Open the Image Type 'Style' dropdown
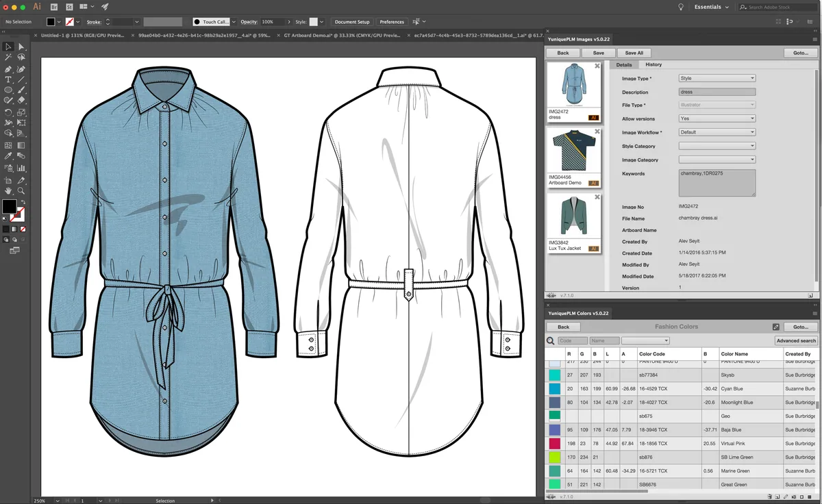822x504 pixels. click(x=717, y=78)
